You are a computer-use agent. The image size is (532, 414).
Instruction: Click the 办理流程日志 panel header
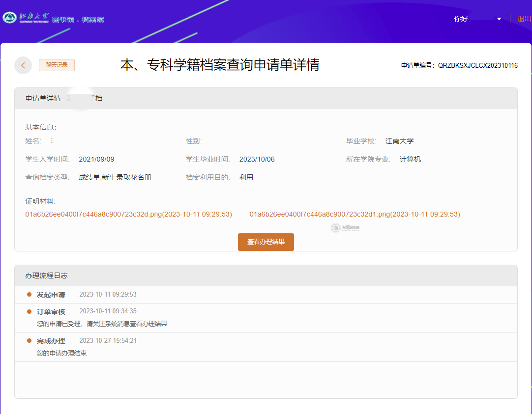click(x=46, y=276)
